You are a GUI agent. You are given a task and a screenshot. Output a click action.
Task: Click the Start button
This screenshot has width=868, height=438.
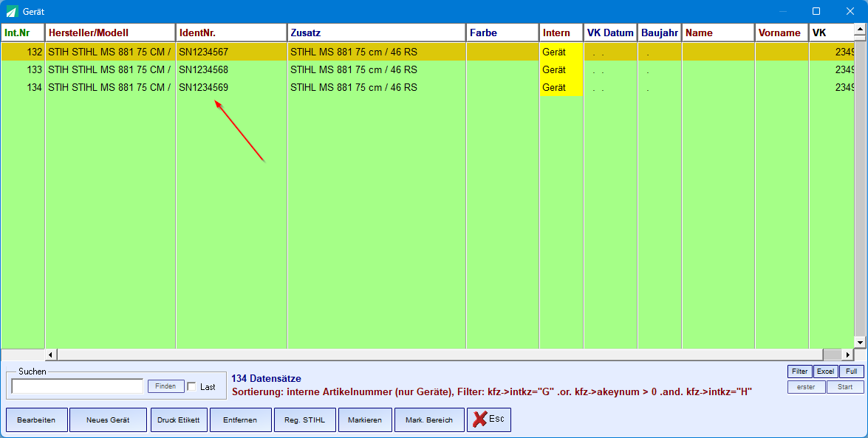click(x=845, y=387)
